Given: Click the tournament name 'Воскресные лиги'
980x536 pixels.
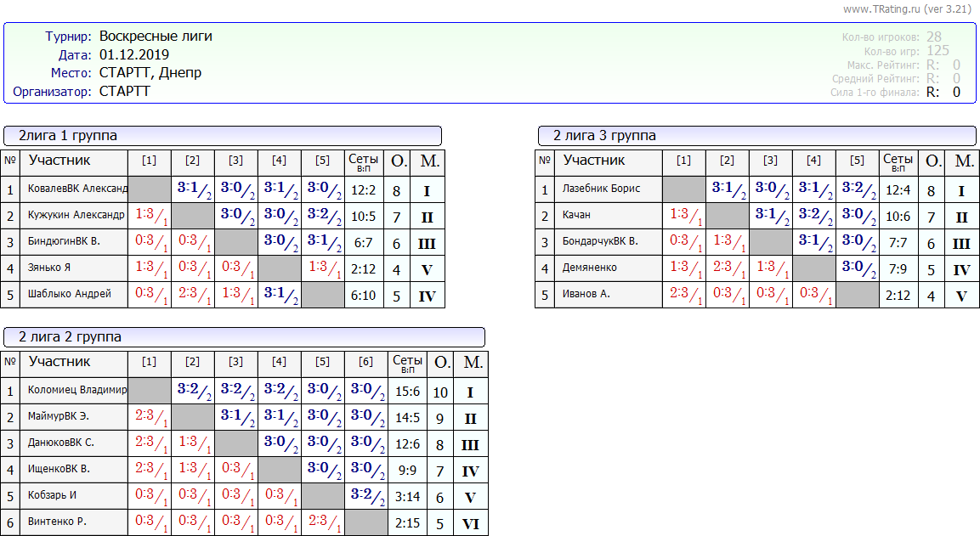Looking at the screenshot, I should click(156, 37).
